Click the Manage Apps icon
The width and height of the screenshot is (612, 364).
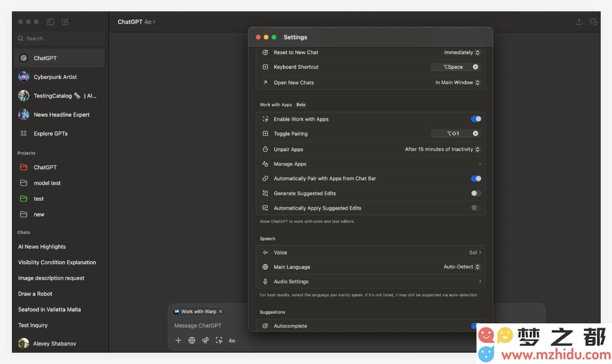(265, 164)
